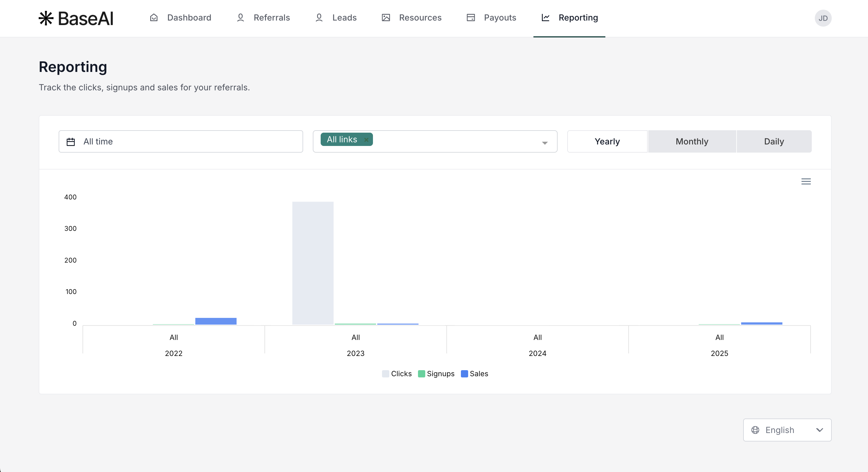Click the 2023 Clicks bar
868x472 pixels.
(x=313, y=263)
